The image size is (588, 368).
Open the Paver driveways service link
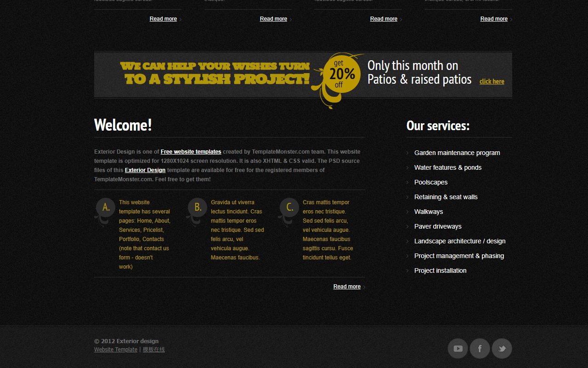(438, 226)
